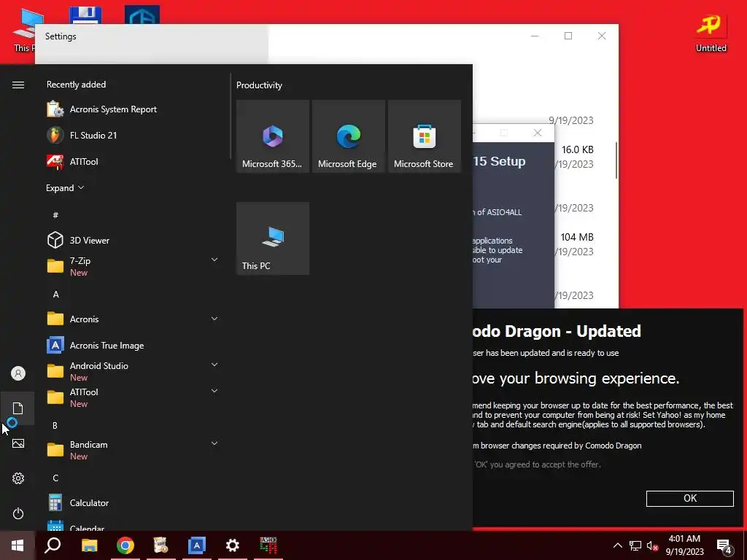The image size is (747, 560).
Task: Show hidden tray icons chevron
Action: (x=617, y=545)
